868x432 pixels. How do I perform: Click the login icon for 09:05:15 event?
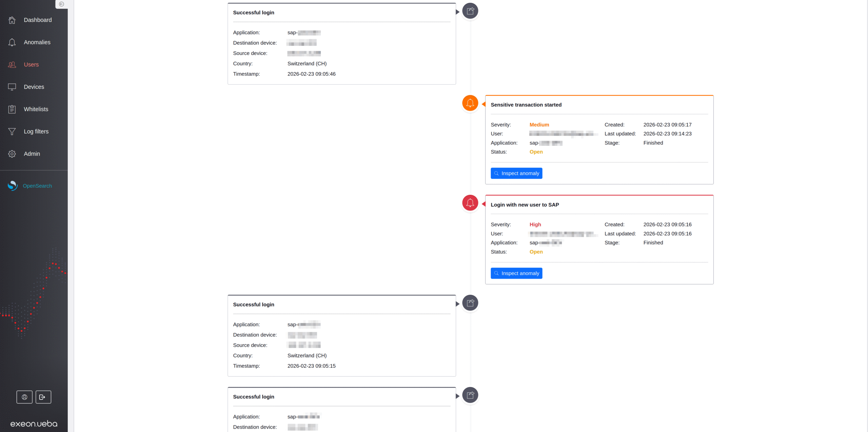click(470, 303)
